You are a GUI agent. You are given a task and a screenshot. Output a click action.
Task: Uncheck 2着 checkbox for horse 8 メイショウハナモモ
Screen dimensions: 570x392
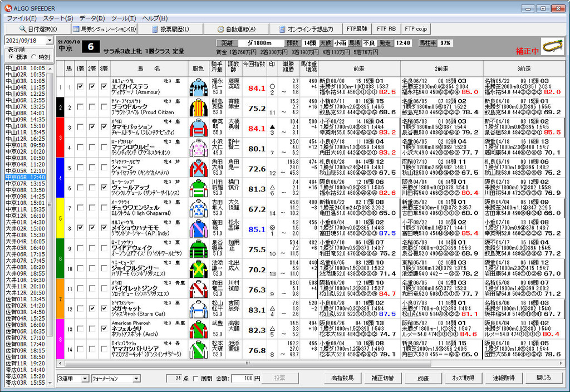coord(92,228)
